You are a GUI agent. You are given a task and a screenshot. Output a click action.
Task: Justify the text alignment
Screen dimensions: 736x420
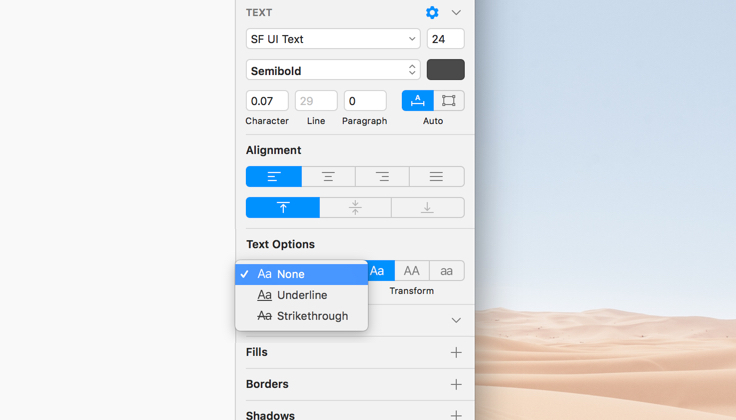(x=436, y=177)
